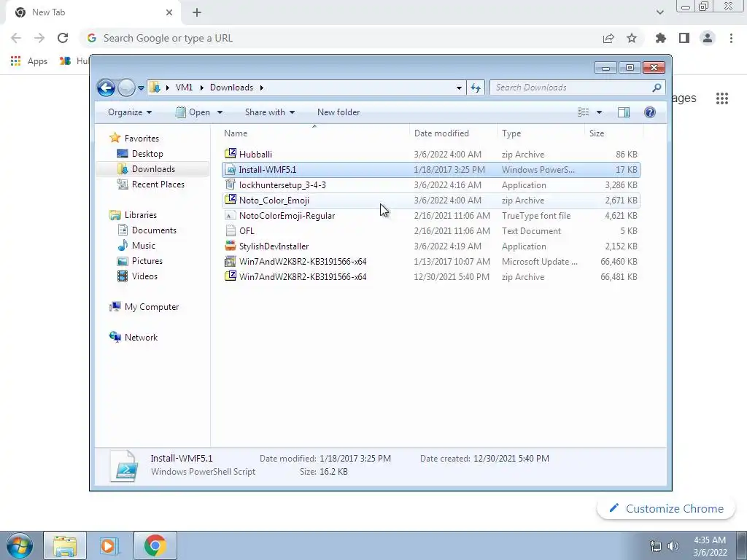Expand the Open button dropdown arrow
Screen dimensions: 747x560
point(220,113)
